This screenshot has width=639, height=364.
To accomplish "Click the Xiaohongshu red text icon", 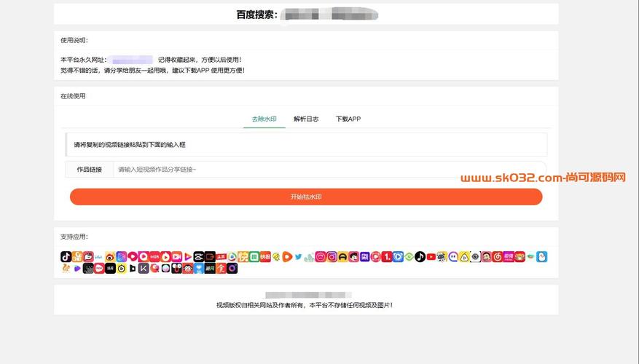I will point(154,256).
